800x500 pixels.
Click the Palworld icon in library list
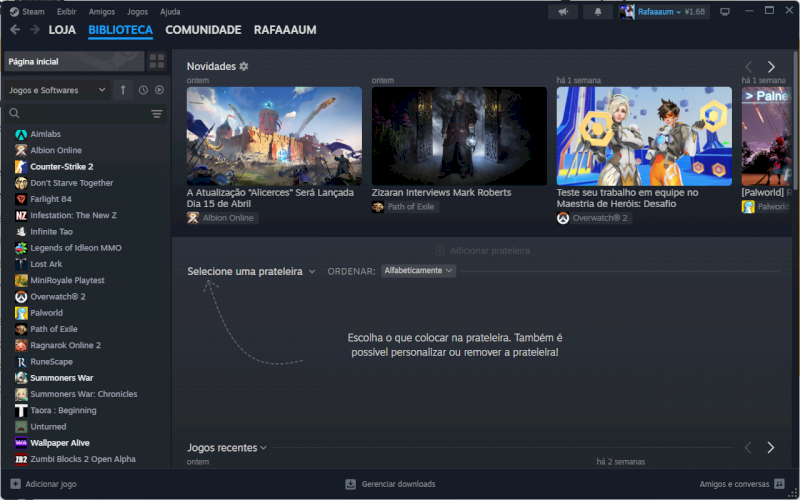coord(21,313)
